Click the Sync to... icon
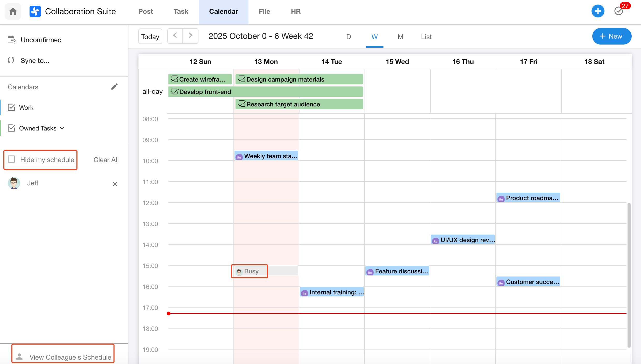The height and width of the screenshot is (364, 641). (11, 60)
